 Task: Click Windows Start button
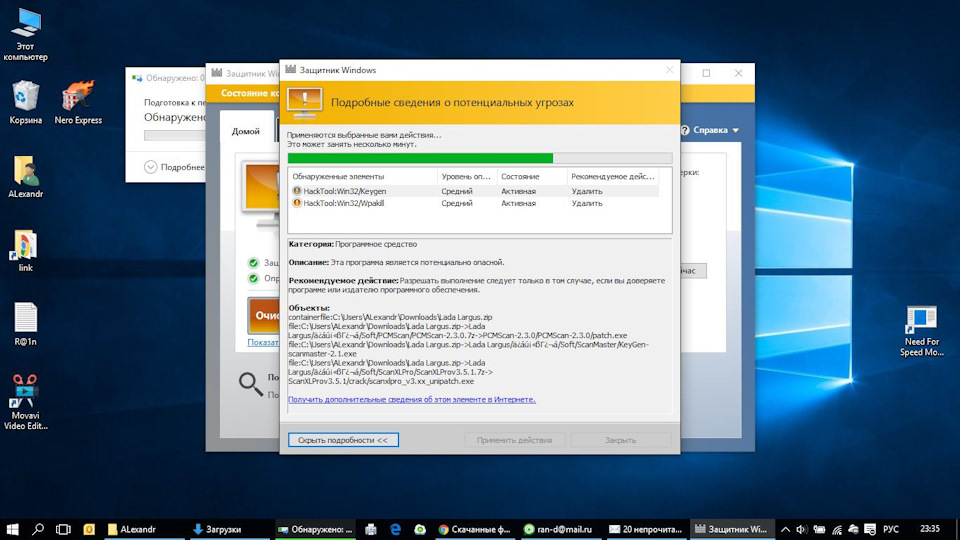coord(12,529)
